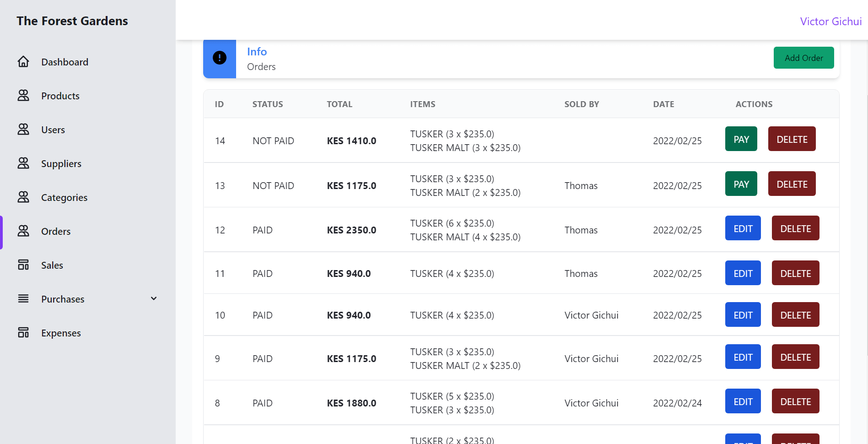Click the Info exclamation alert icon
This screenshot has width=868, height=444.
pos(220,58)
